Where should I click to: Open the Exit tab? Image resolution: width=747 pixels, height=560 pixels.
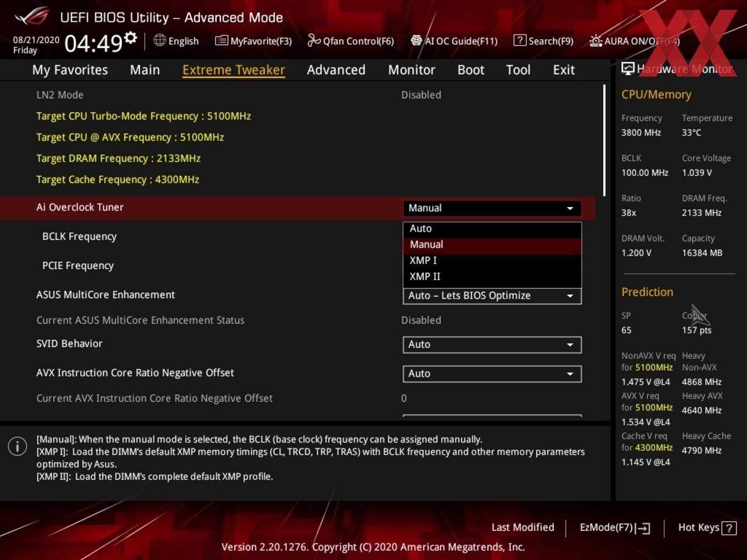click(x=564, y=70)
